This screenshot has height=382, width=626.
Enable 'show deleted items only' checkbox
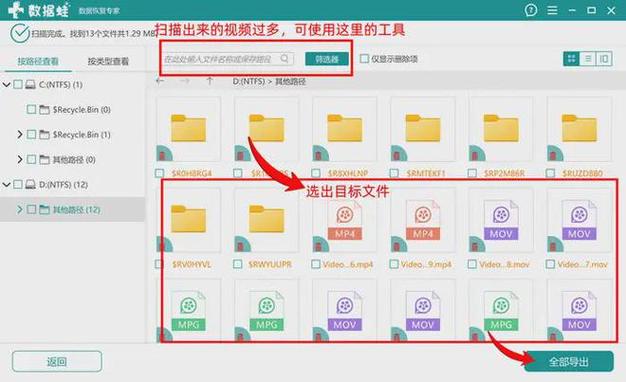click(364, 59)
